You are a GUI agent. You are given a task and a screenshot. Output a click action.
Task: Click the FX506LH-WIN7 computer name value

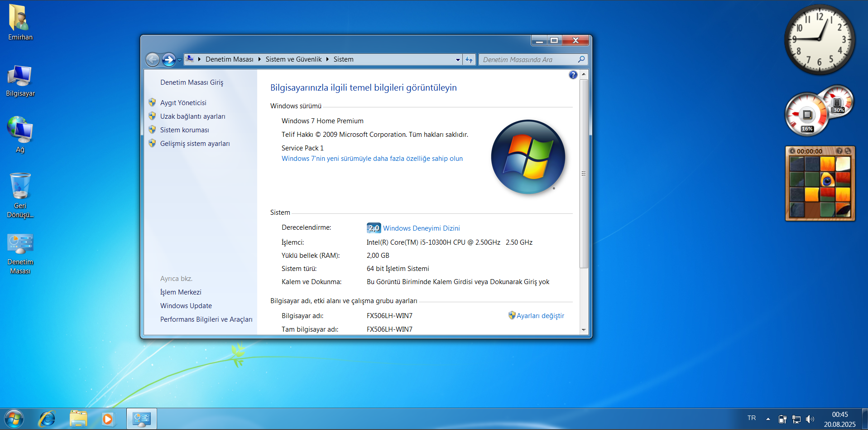(x=389, y=316)
